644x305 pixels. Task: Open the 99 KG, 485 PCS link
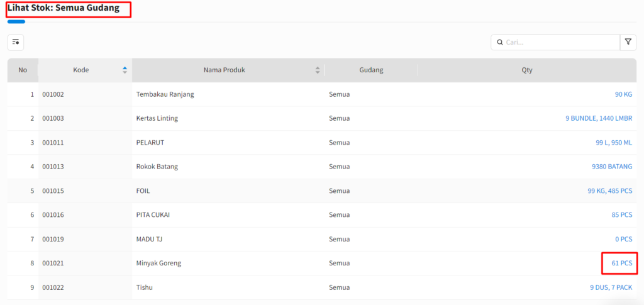coord(610,191)
